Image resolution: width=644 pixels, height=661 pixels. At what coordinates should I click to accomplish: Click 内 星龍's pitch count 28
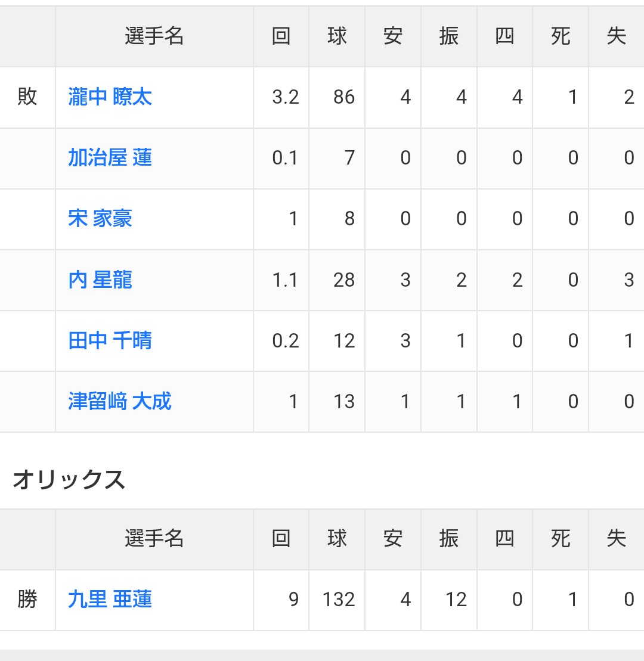coord(344,280)
